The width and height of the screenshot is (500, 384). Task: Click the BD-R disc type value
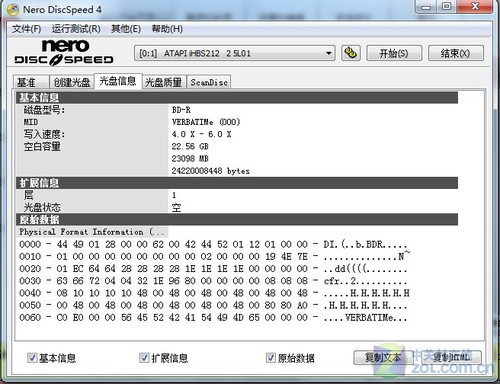(x=181, y=110)
